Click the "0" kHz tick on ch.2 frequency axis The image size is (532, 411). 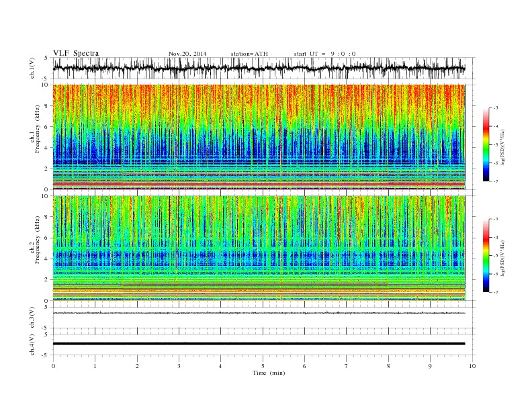(46, 300)
